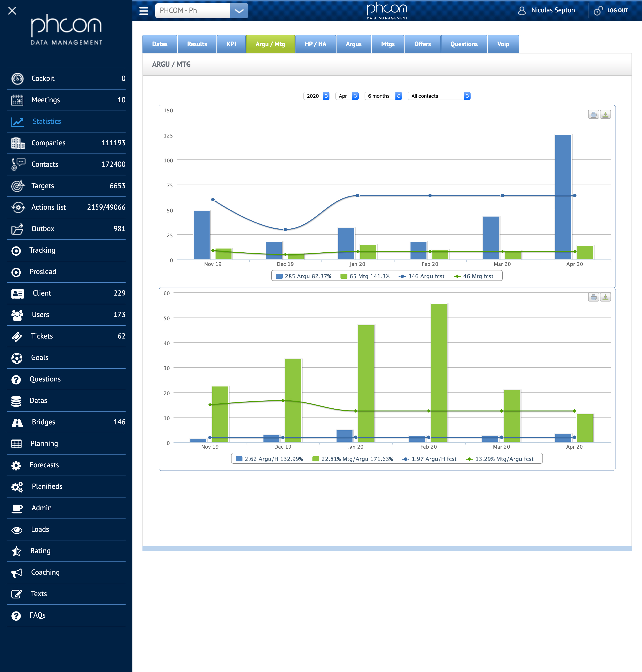Click the download icon on top chart
The image size is (642, 672).
(x=605, y=114)
